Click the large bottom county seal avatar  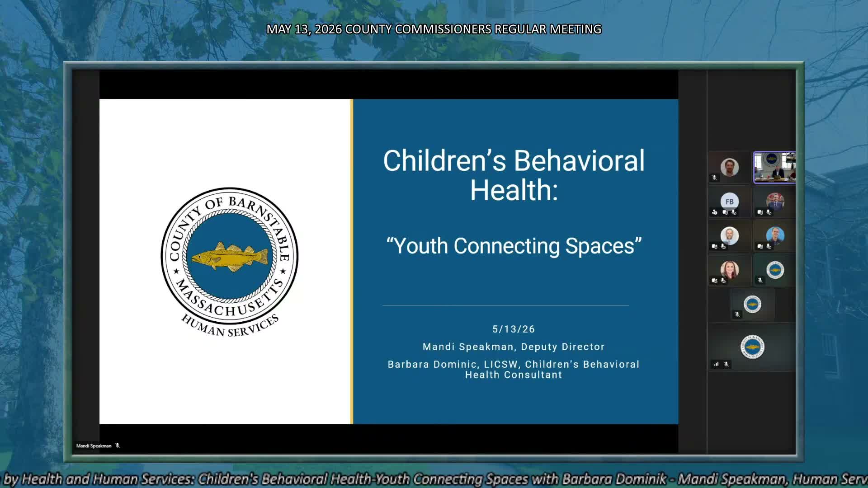pos(752,347)
